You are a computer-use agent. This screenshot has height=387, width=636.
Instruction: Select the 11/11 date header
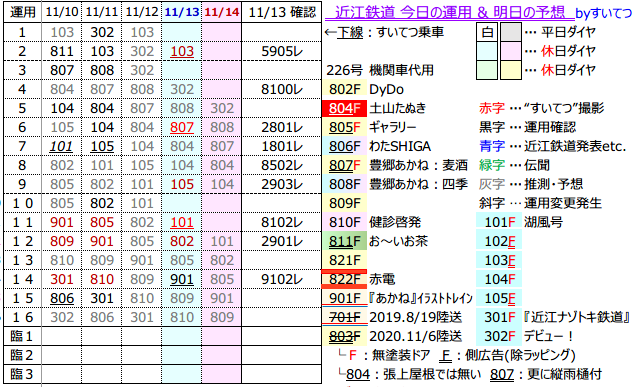click(x=101, y=12)
